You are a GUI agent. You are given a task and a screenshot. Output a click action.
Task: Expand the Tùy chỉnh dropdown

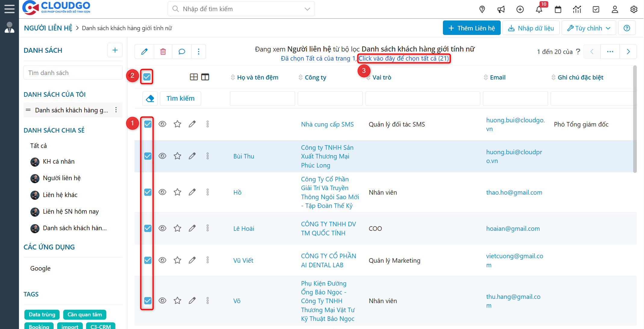(589, 28)
